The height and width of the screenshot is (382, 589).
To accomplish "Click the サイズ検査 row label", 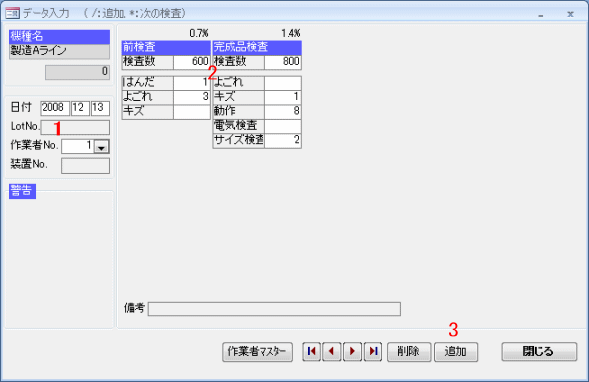I will [x=239, y=141].
